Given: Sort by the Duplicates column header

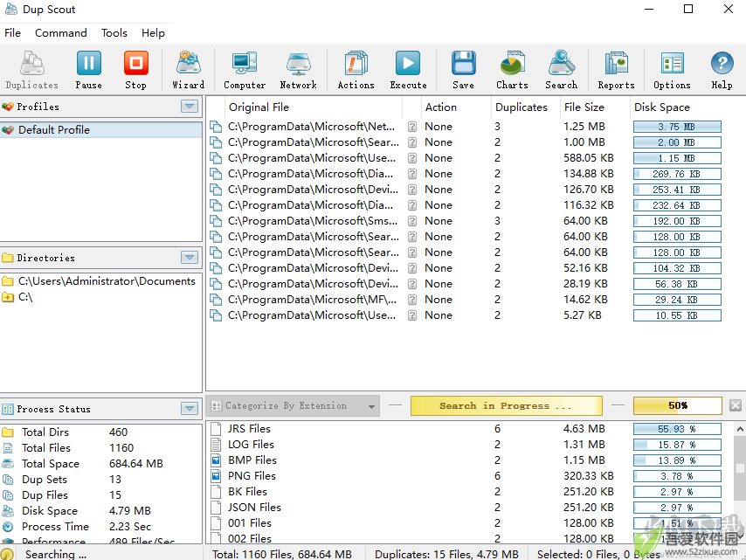Looking at the screenshot, I should point(525,107).
